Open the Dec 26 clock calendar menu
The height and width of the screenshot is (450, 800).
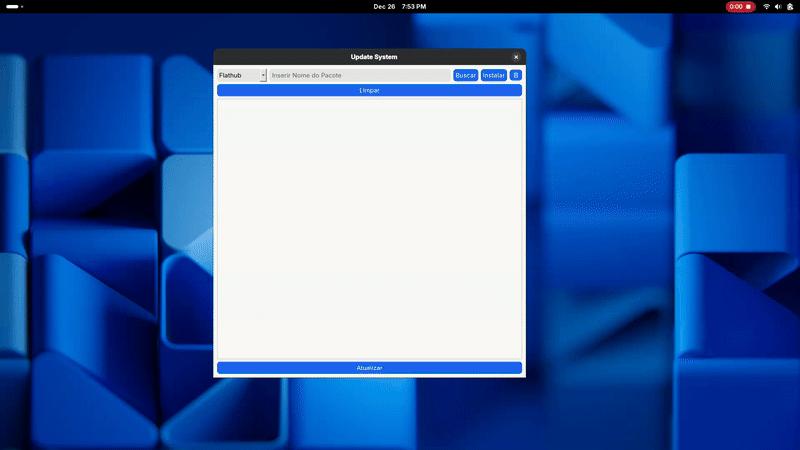click(385, 6)
